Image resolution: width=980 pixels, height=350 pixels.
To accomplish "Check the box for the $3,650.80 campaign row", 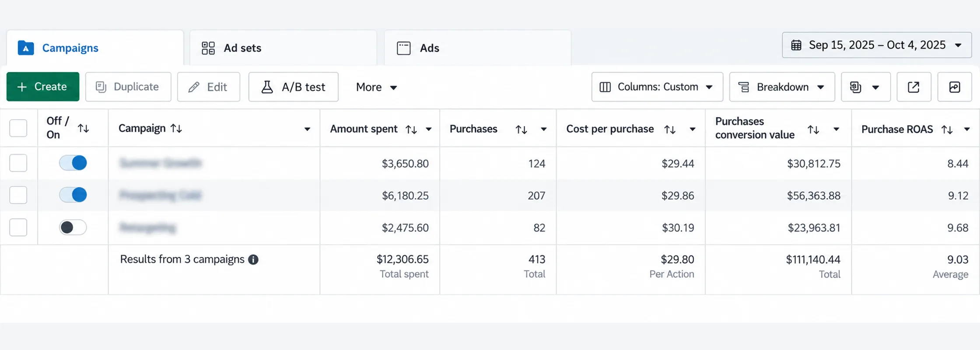I will point(18,163).
